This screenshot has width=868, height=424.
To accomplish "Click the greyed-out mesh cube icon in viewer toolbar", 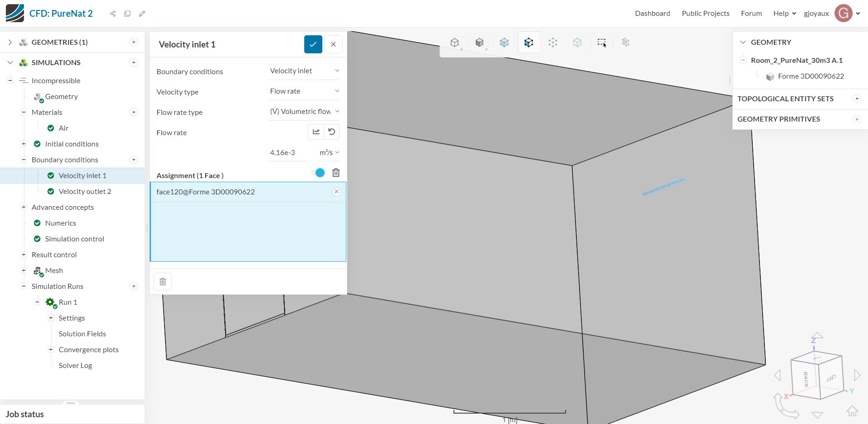I will 626,42.
